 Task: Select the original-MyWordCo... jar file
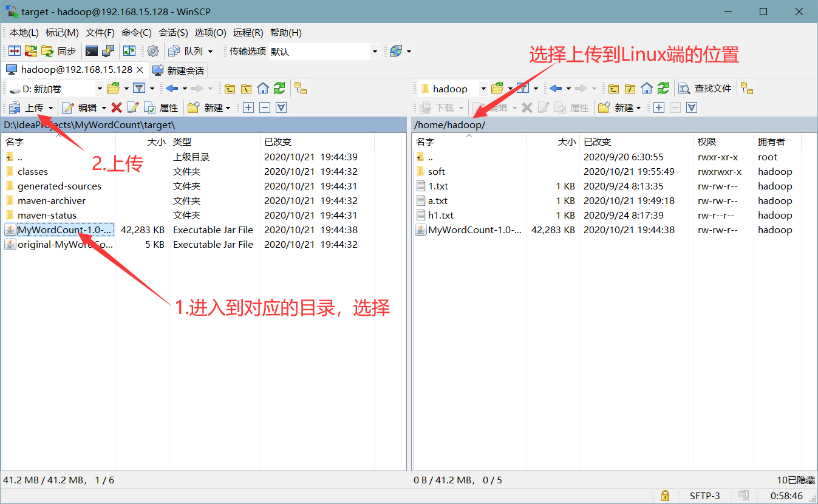click(x=65, y=245)
